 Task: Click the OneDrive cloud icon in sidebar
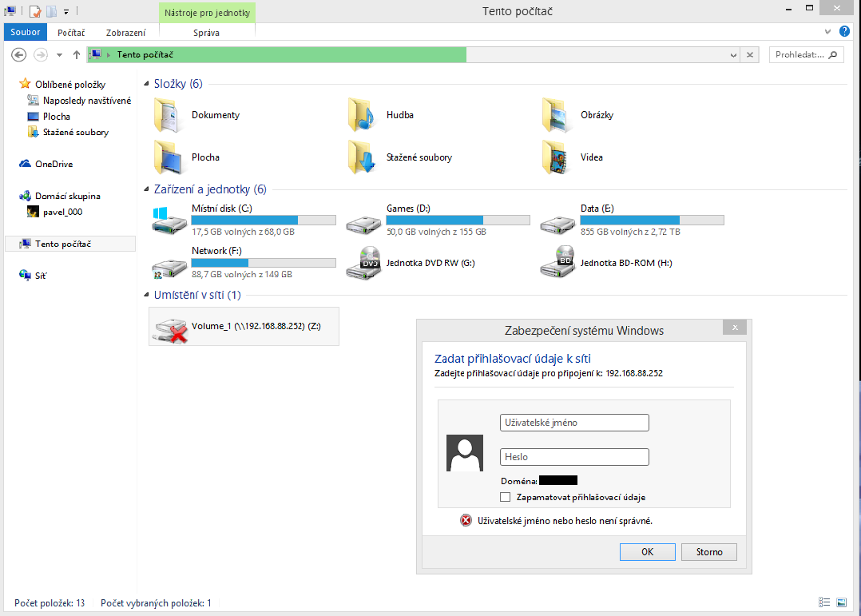[x=25, y=164]
